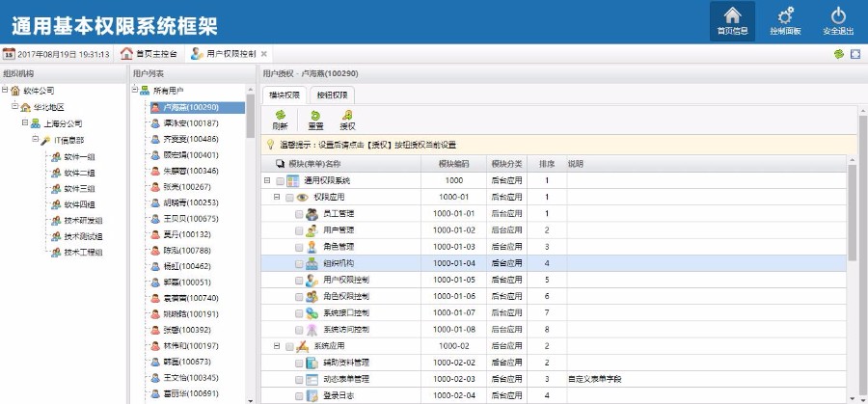The image size is (868, 404).
Task: Click the 组织机构 module icon
Action: point(312,263)
